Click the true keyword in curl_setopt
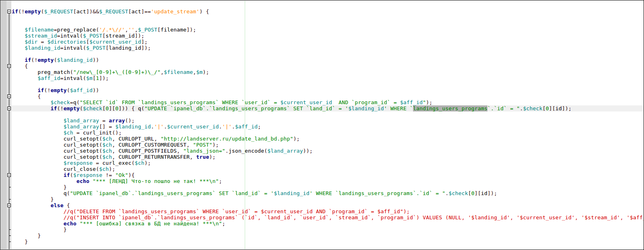 point(203,157)
